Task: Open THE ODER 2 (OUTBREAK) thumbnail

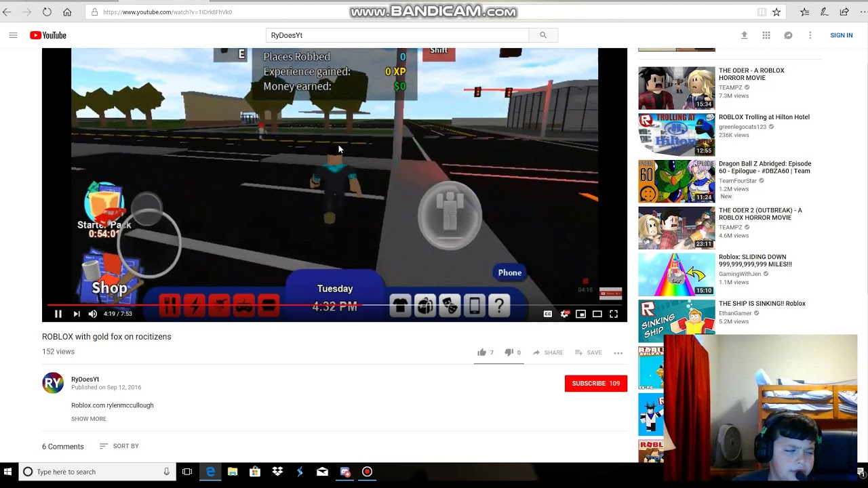Action: tap(676, 228)
